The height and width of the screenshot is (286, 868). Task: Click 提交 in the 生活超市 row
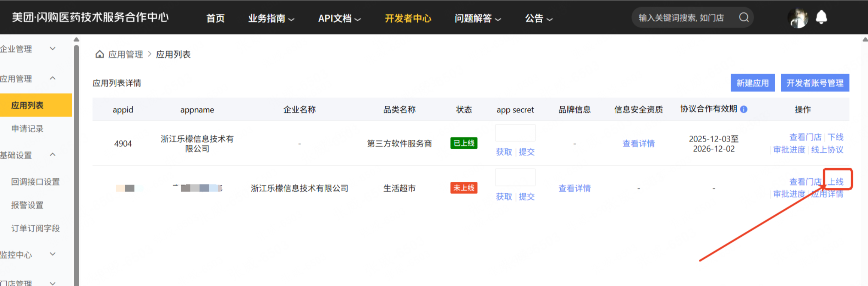527,197
